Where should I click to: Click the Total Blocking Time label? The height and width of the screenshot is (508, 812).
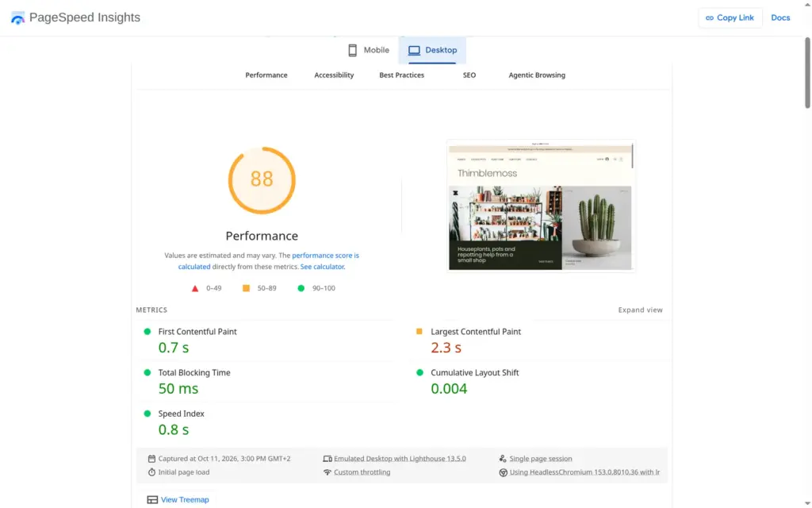click(194, 373)
